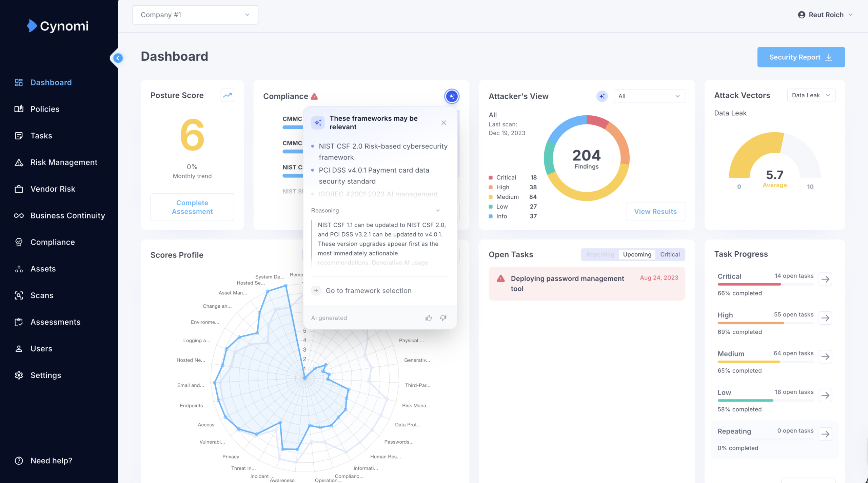Open the Posture Score trend chart icon
Image resolution: width=868 pixels, height=483 pixels.
[228, 95]
